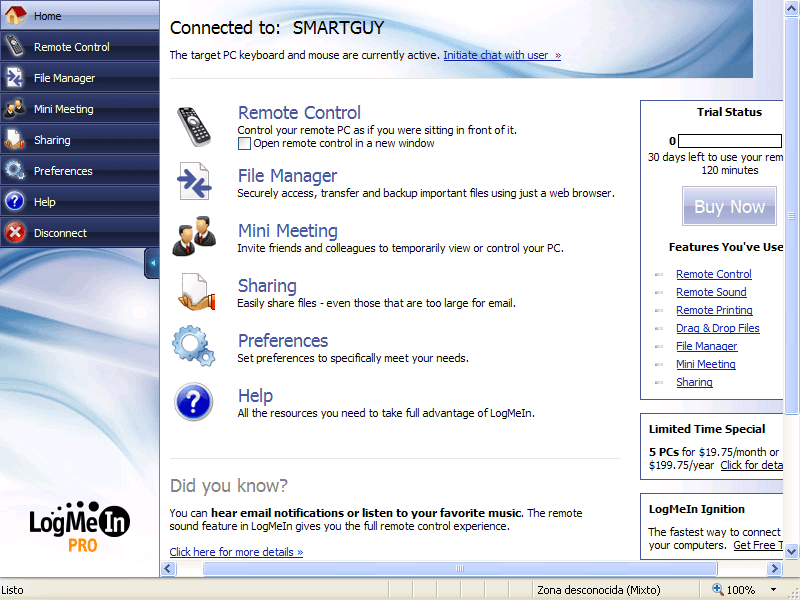Select File Manager in the sidebar menu
This screenshot has width=800, height=600.
click(64, 78)
